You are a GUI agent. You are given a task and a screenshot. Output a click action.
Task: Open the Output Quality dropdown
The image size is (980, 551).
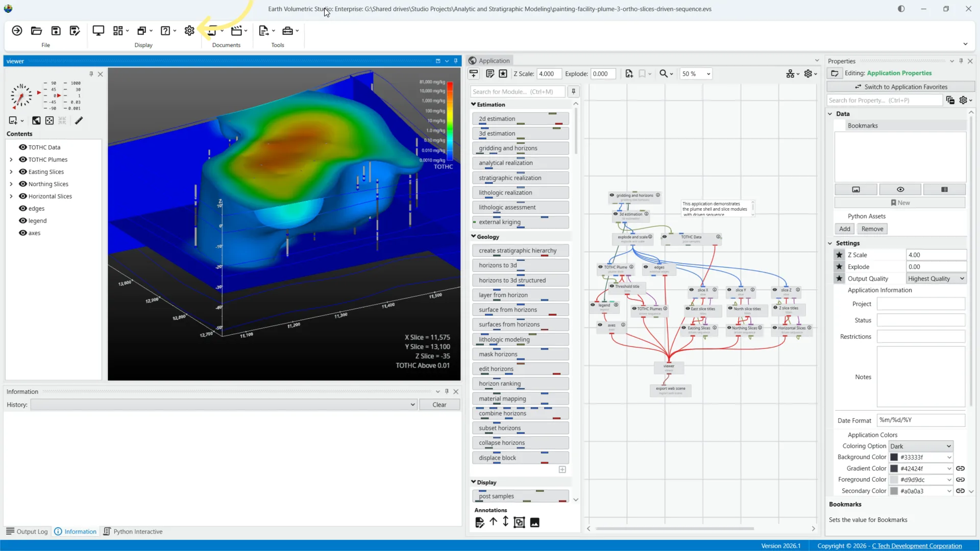936,279
